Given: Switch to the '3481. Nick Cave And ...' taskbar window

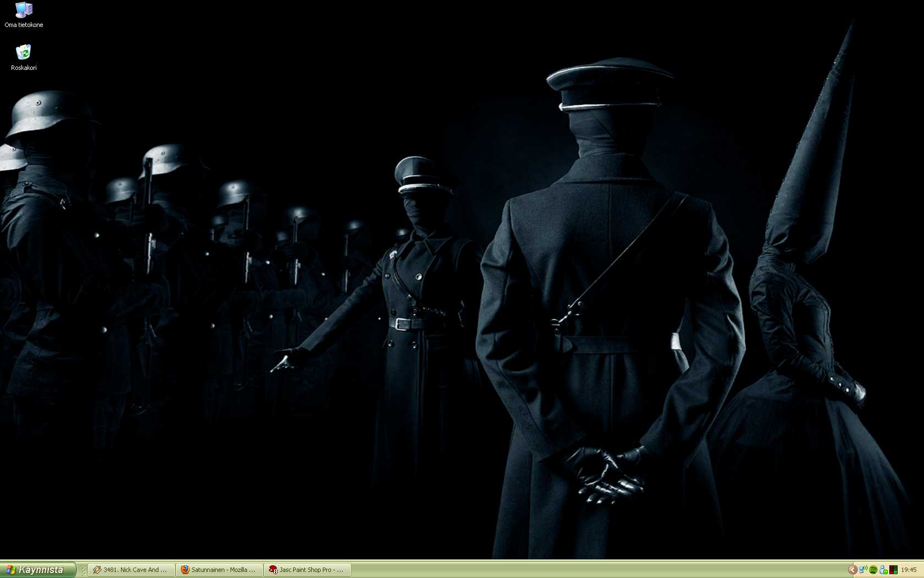Looking at the screenshot, I should click(131, 570).
